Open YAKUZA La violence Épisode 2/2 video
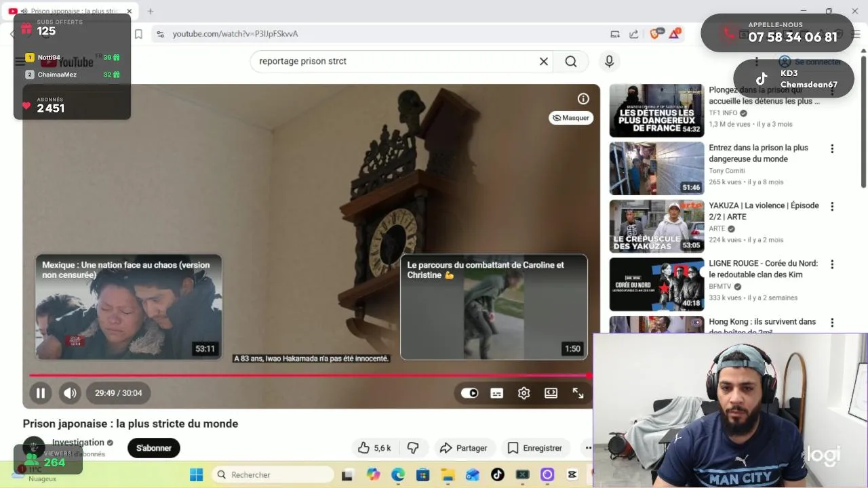This screenshot has height=488, width=868. pos(764,211)
